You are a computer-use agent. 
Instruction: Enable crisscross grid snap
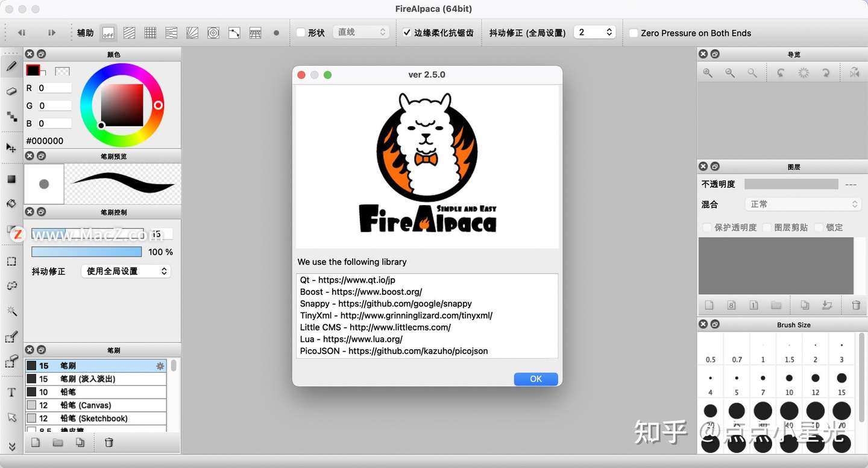coord(150,33)
